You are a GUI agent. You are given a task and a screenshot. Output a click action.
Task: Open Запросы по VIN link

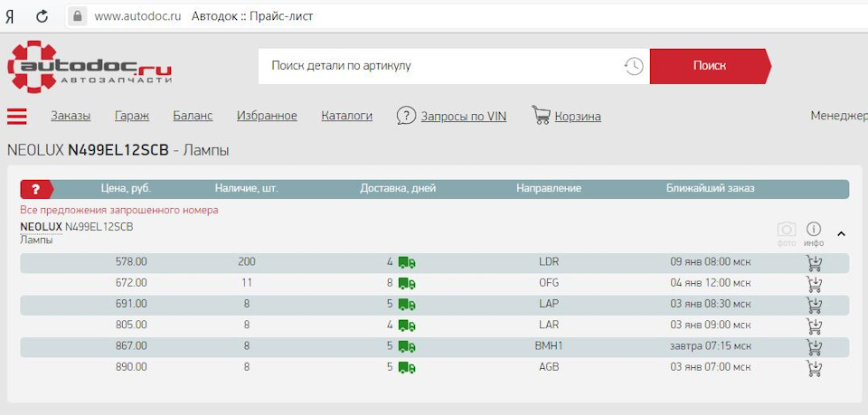pyautogui.click(x=463, y=117)
